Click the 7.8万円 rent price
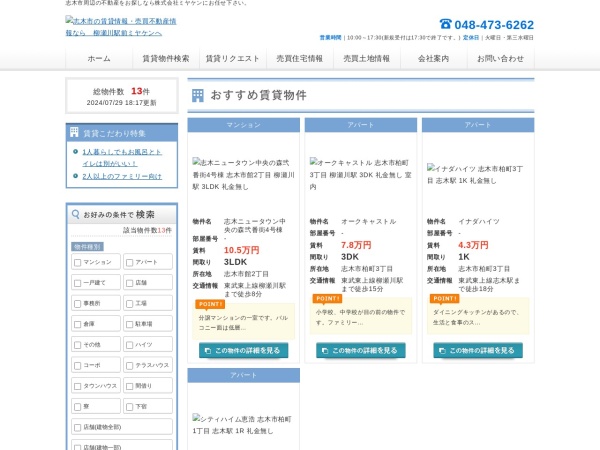The height and width of the screenshot is (450, 600). pyautogui.click(x=356, y=245)
